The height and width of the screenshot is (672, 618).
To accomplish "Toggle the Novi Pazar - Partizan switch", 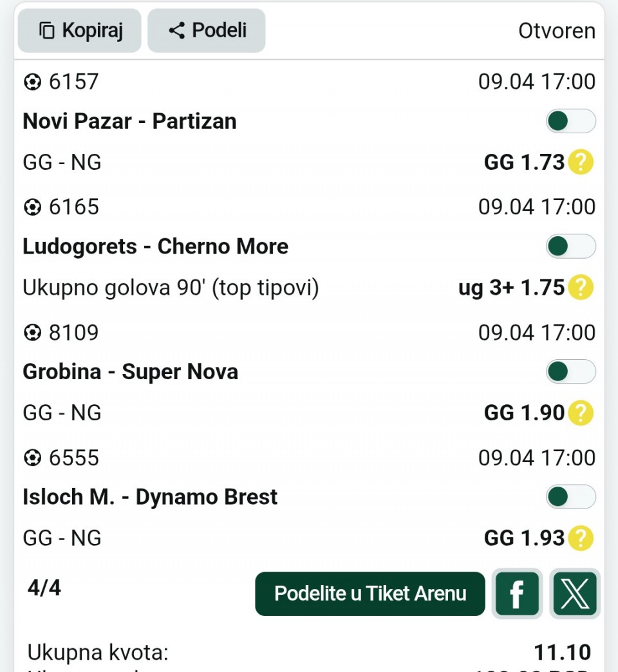I will pos(570,121).
